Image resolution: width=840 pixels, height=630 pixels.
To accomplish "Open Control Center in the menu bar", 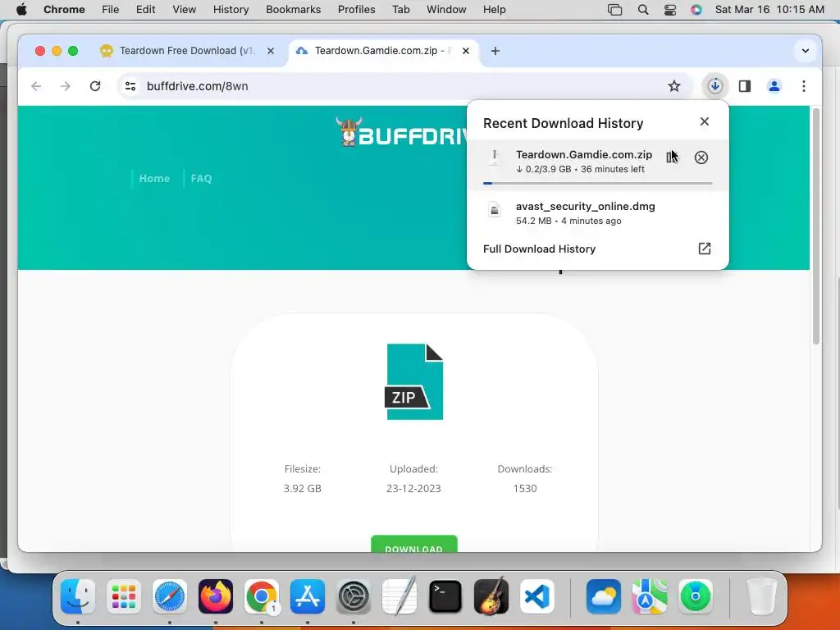I will [669, 10].
